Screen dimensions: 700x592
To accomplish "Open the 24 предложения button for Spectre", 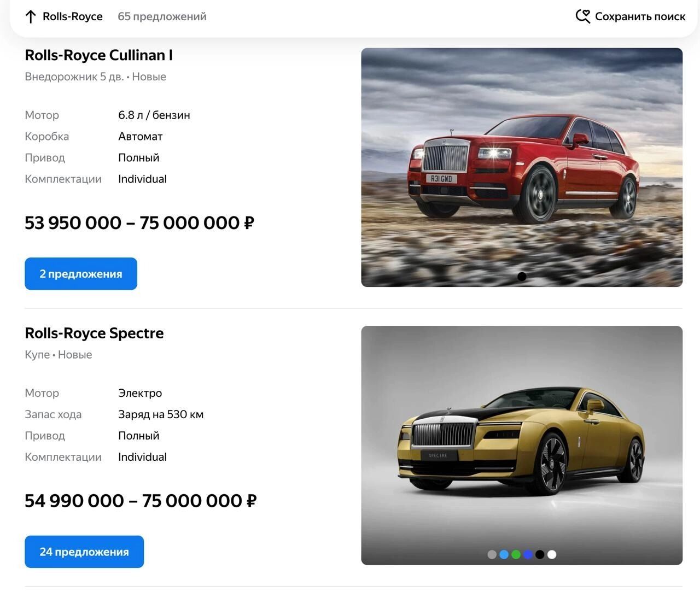I will [84, 552].
